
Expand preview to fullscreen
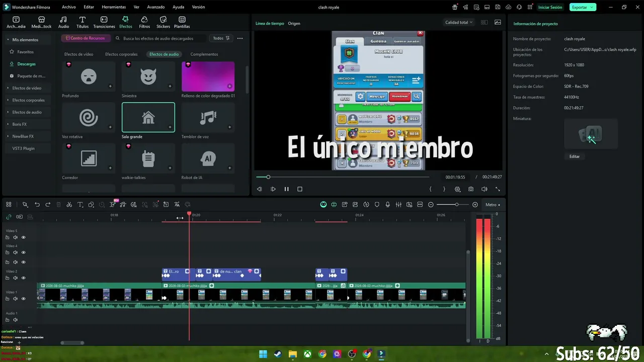coord(498,189)
